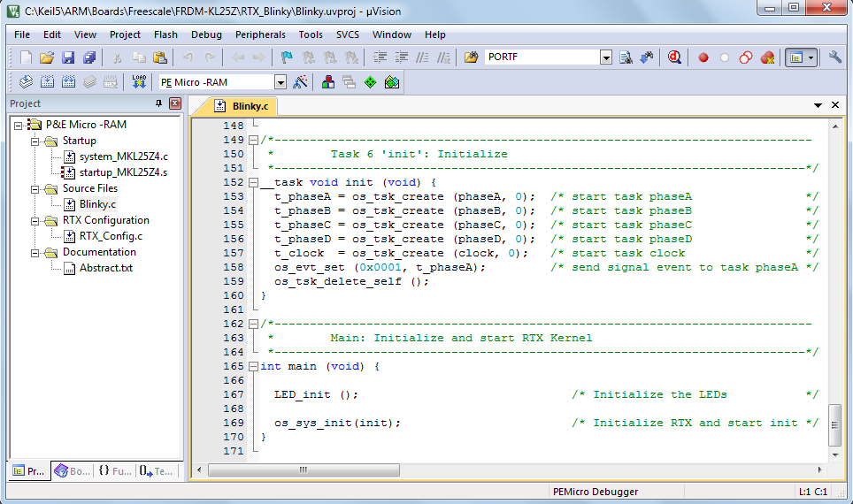
Task: Click the Indent selected text icon
Action: (380, 57)
